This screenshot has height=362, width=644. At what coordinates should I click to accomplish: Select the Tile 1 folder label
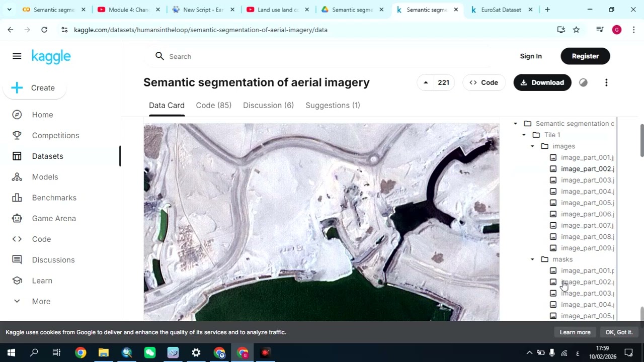click(x=552, y=135)
